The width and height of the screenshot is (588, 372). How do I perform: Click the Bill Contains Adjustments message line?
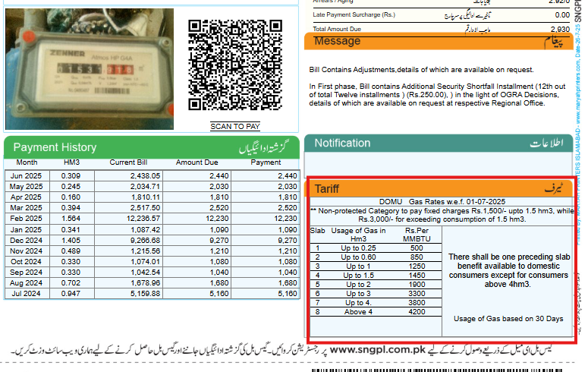(421, 70)
